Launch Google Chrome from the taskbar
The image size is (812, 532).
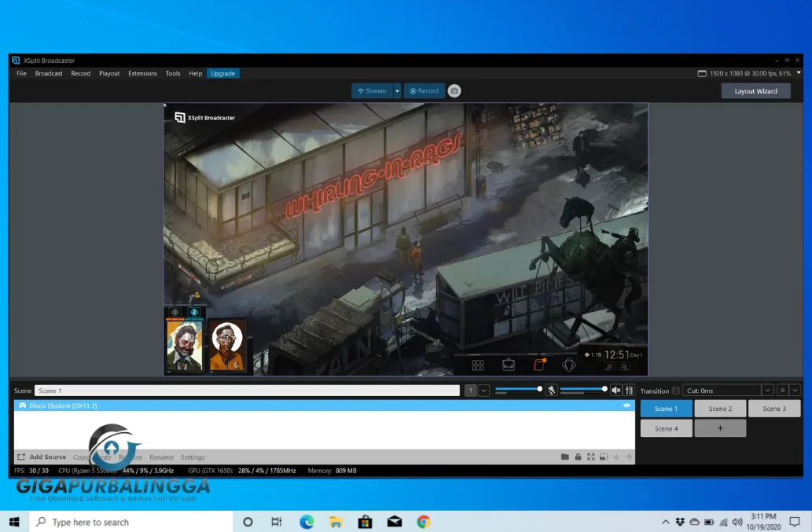[x=424, y=522]
